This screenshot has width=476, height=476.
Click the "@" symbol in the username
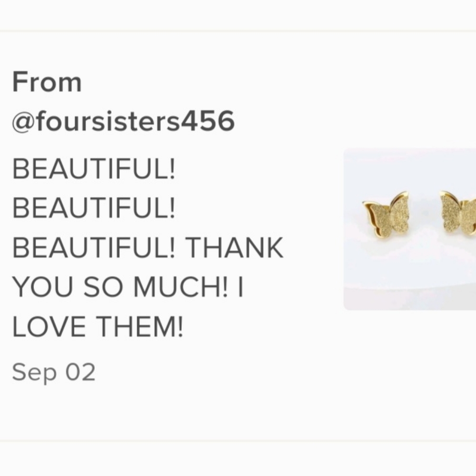click(x=23, y=122)
